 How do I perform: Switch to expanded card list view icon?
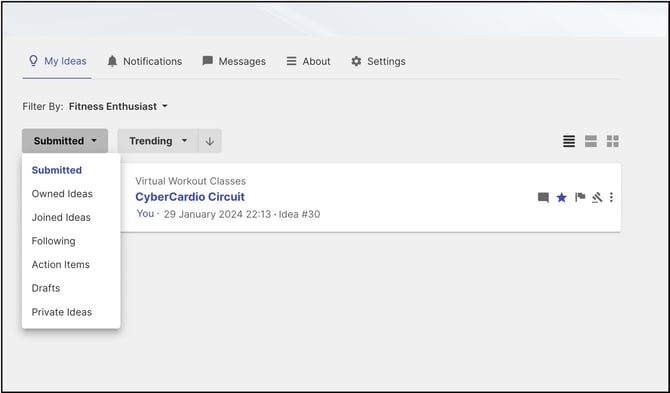(591, 141)
